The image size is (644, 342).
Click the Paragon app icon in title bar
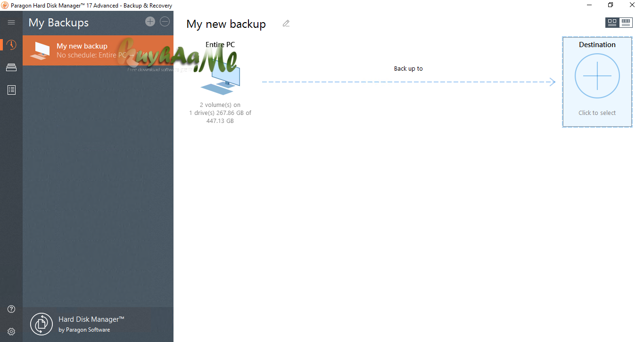click(x=5, y=5)
